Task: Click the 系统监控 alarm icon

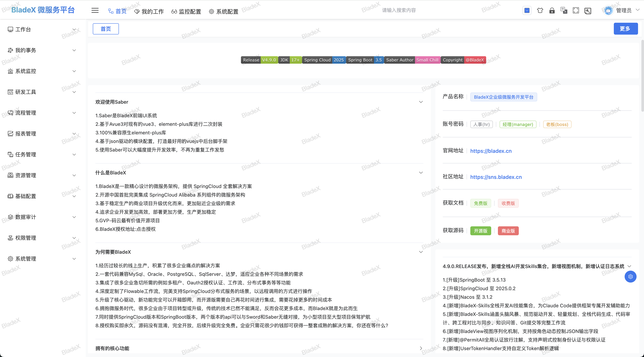Action: (10, 71)
